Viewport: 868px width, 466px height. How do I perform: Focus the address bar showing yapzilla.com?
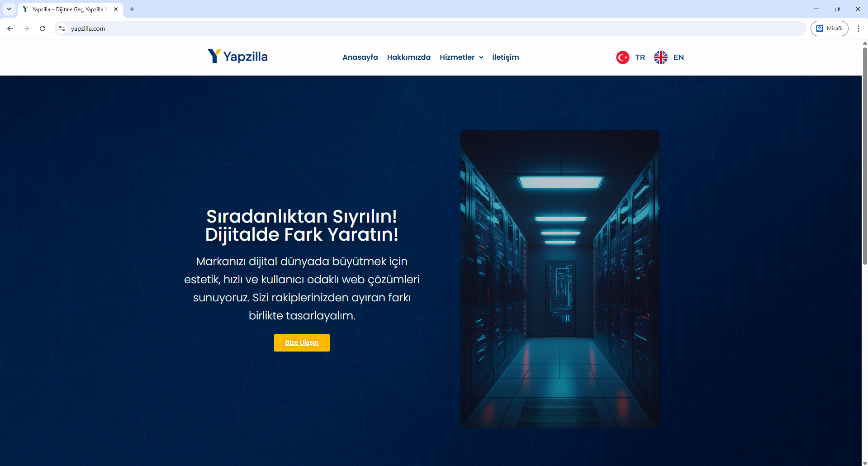point(430,29)
